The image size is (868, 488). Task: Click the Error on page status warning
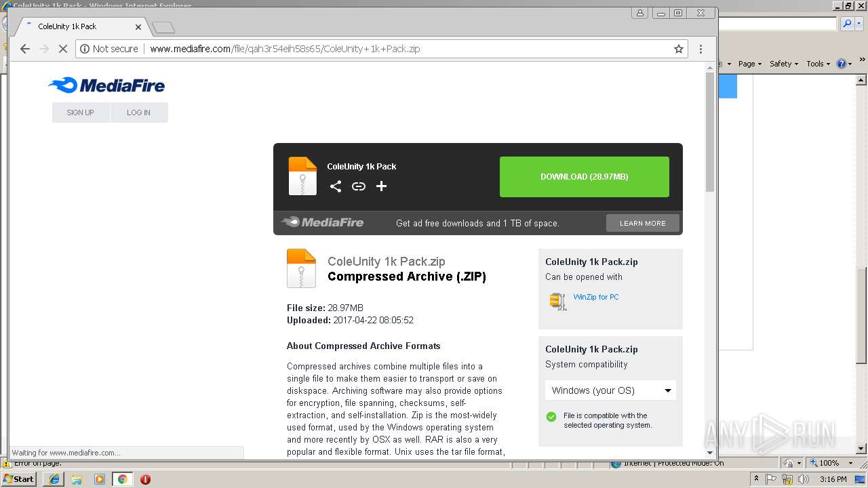(x=33, y=464)
